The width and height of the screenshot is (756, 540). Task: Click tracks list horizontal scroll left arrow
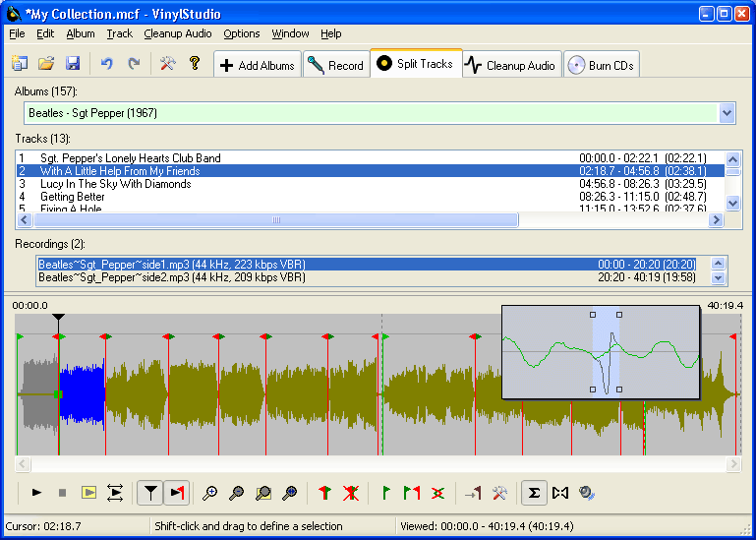pyautogui.click(x=25, y=220)
